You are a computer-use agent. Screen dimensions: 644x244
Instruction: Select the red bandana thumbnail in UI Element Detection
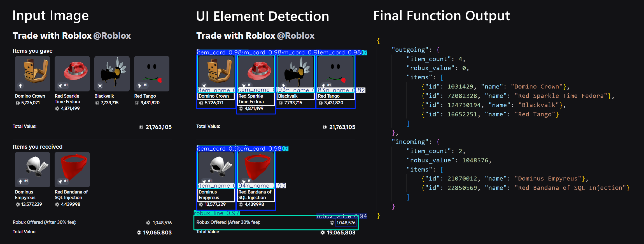pyautogui.click(x=256, y=168)
